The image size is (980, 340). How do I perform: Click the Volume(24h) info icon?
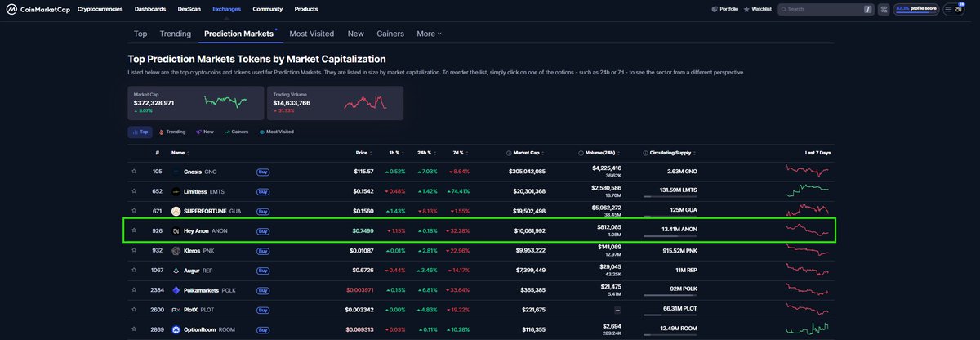(581, 153)
